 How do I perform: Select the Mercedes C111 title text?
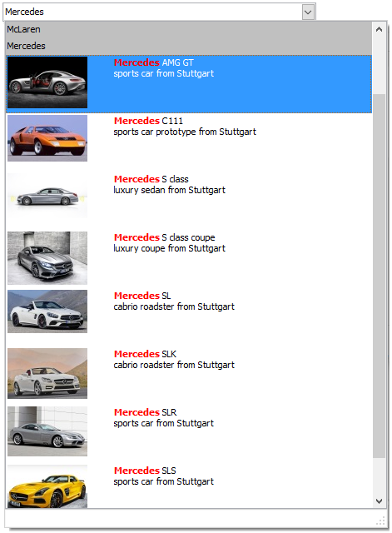point(148,121)
